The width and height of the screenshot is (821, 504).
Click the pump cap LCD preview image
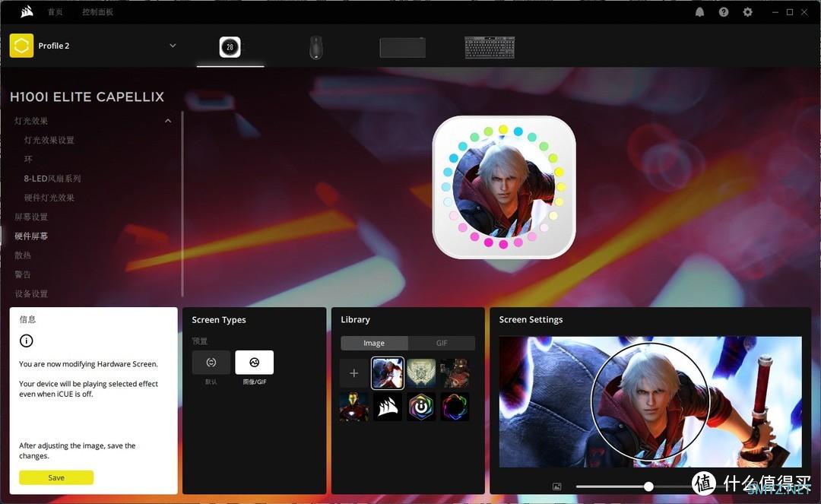coord(504,187)
